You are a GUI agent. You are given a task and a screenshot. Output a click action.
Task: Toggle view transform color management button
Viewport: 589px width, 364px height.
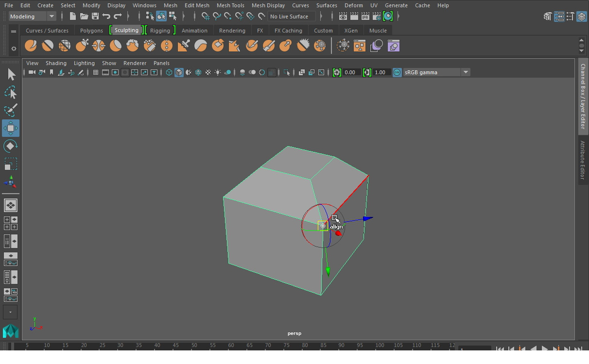(397, 72)
